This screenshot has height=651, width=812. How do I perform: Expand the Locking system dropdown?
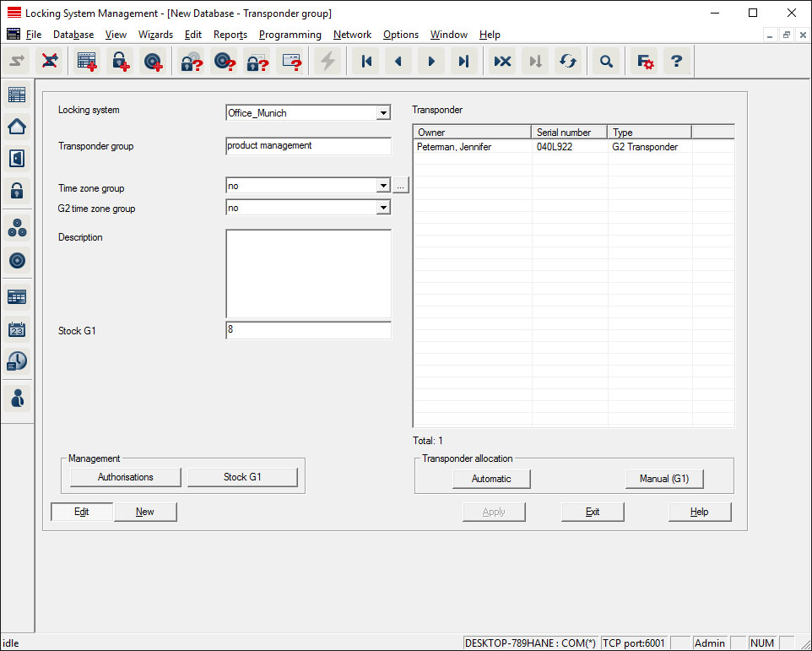click(x=383, y=113)
